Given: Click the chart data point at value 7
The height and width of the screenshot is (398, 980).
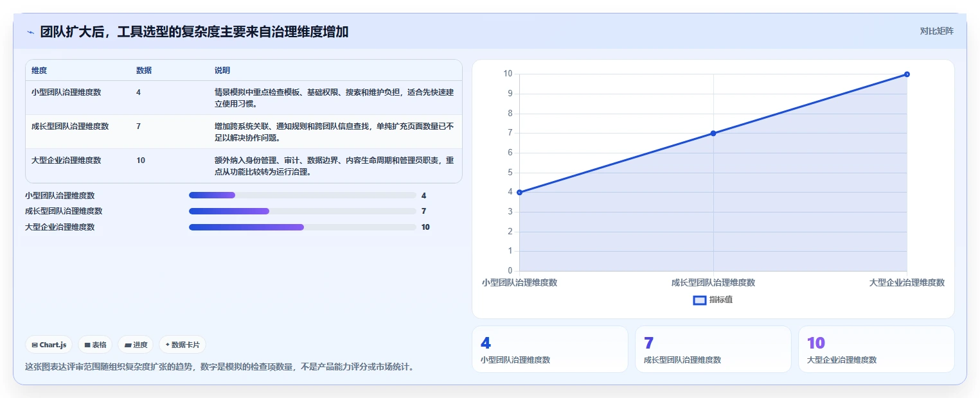Looking at the screenshot, I should [713, 133].
